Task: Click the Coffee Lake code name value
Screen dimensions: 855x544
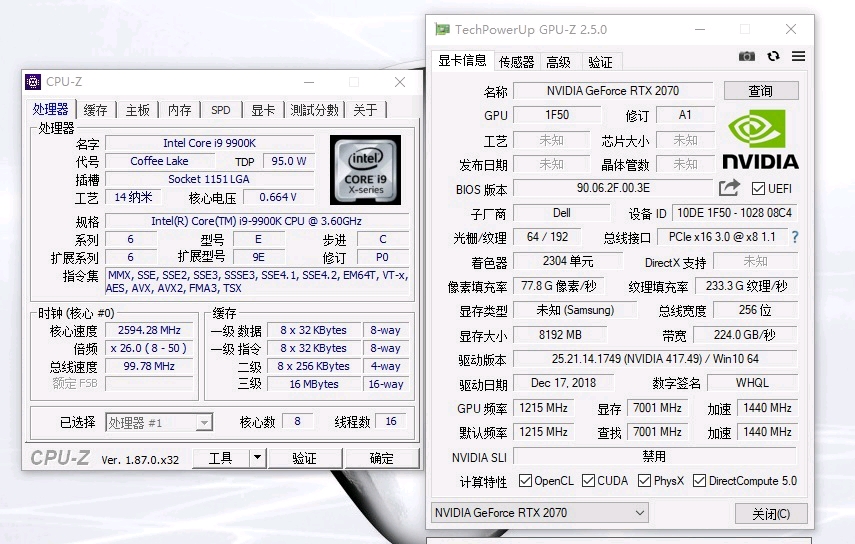Action: point(159,161)
